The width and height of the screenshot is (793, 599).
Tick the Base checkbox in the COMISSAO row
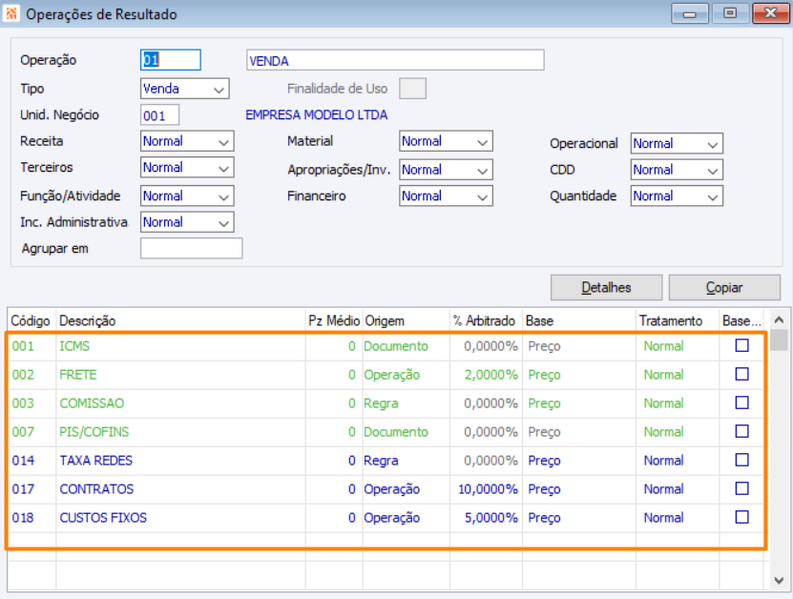tap(741, 403)
